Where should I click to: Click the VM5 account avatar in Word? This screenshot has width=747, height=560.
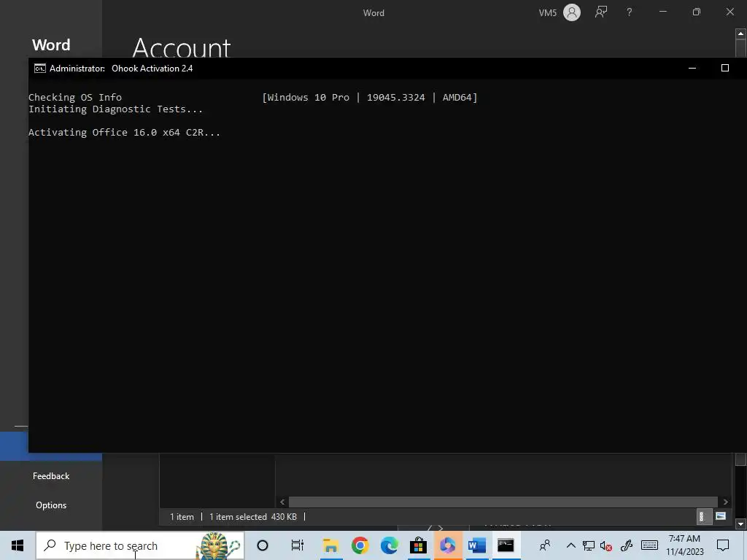(572, 12)
